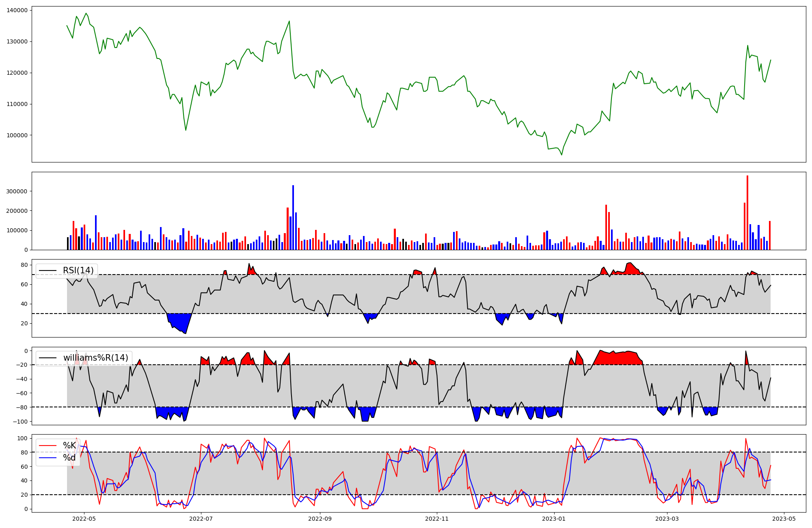Image resolution: width=812 pixels, height=528 pixels.
Task: Click the 300000 volume axis tick label
Action: click(x=17, y=191)
